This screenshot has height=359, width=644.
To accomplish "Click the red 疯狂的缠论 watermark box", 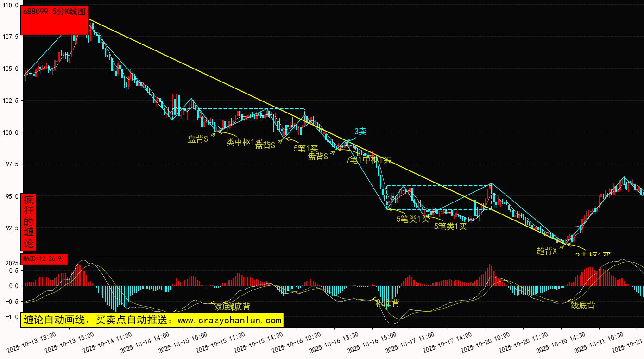I will click(29, 222).
